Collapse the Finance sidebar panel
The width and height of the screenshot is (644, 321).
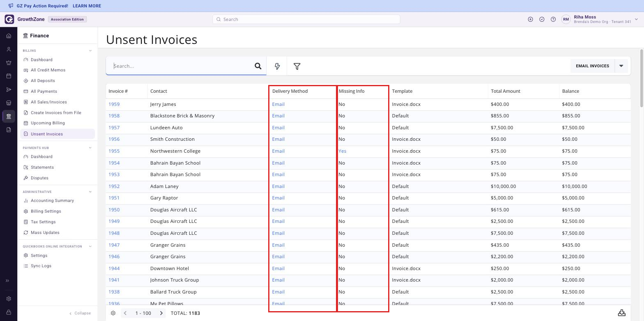click(x=80, y=313)
